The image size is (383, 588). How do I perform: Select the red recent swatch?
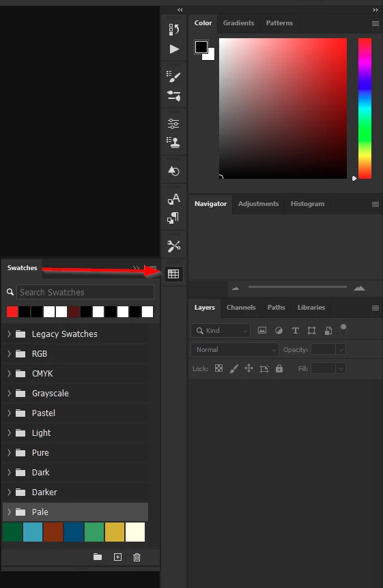[12, 312]
